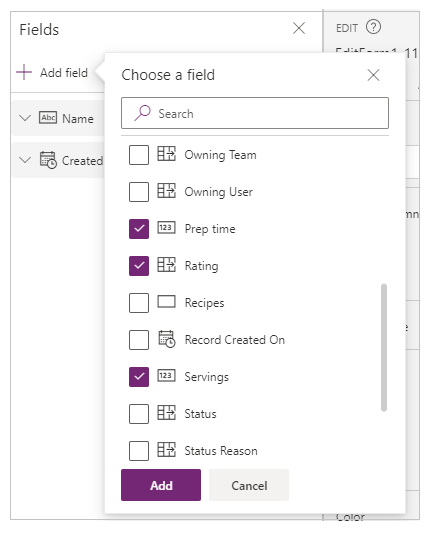Click the lookup icon next to Owning Team
The height and width of the screenshot is (533, 431).
coord(167,154)
